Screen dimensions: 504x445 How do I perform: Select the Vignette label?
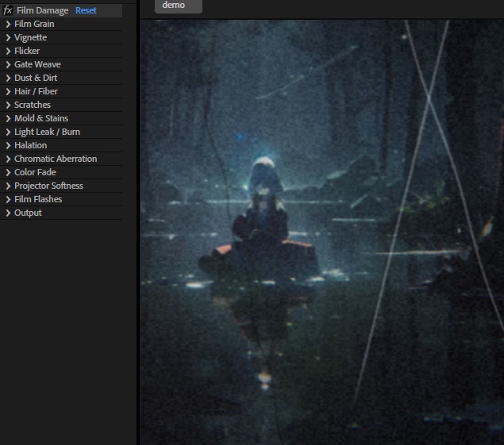coord(30,37)
